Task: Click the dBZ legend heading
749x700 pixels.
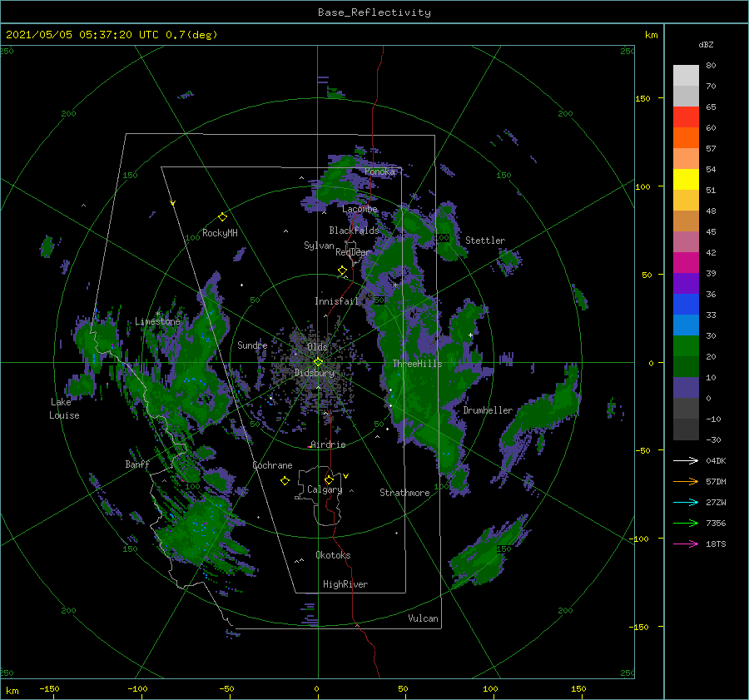Action: click(x=706, y=45)
